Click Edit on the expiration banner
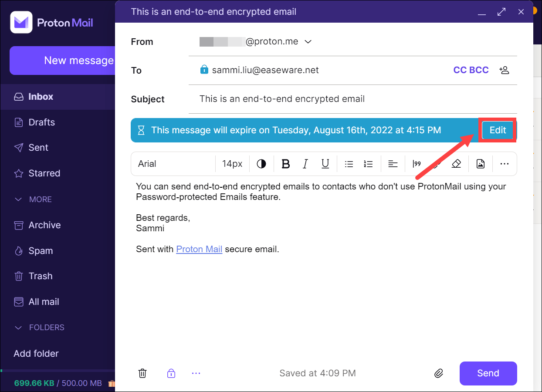The image size is (542, 392). click(498, 130)
